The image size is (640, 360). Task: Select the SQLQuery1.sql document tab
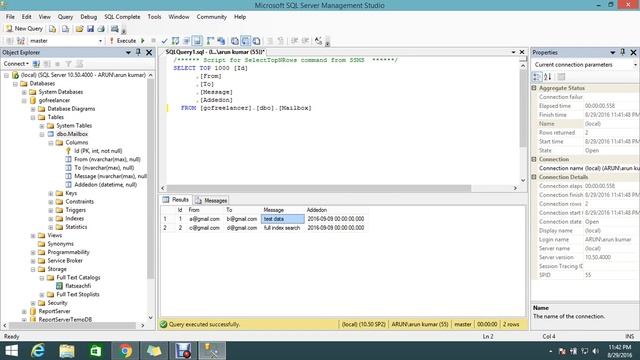click(x=215, y=52)
